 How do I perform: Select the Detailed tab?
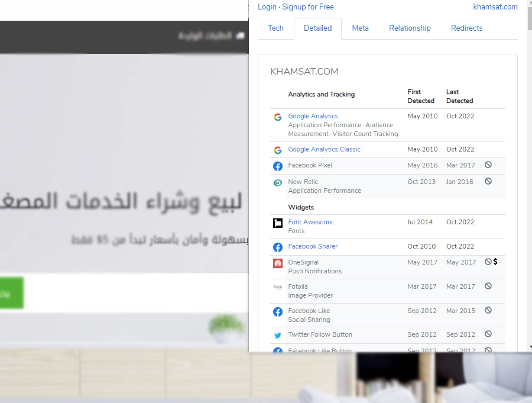(317, 28)
